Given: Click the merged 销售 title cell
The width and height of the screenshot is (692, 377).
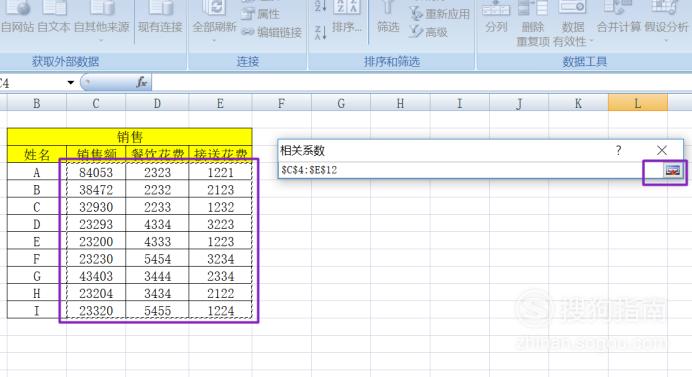Looking at the screenshot, I should point(130,137).
